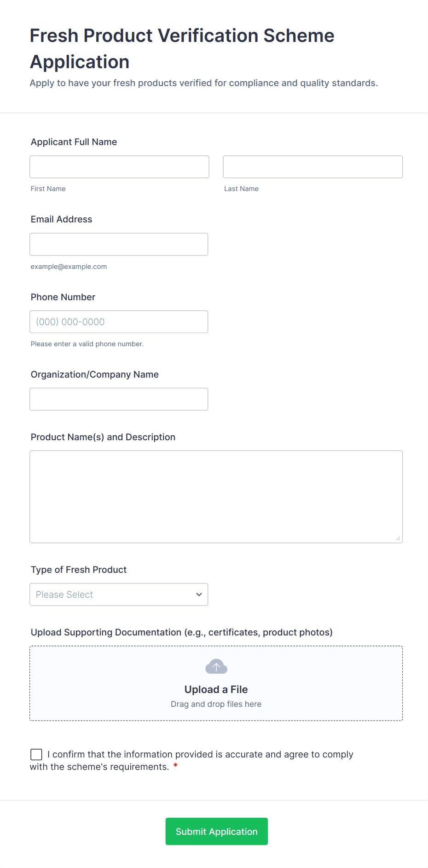428x868 pixels.
Task: Submit the application with green button
Action: (217, 832)
